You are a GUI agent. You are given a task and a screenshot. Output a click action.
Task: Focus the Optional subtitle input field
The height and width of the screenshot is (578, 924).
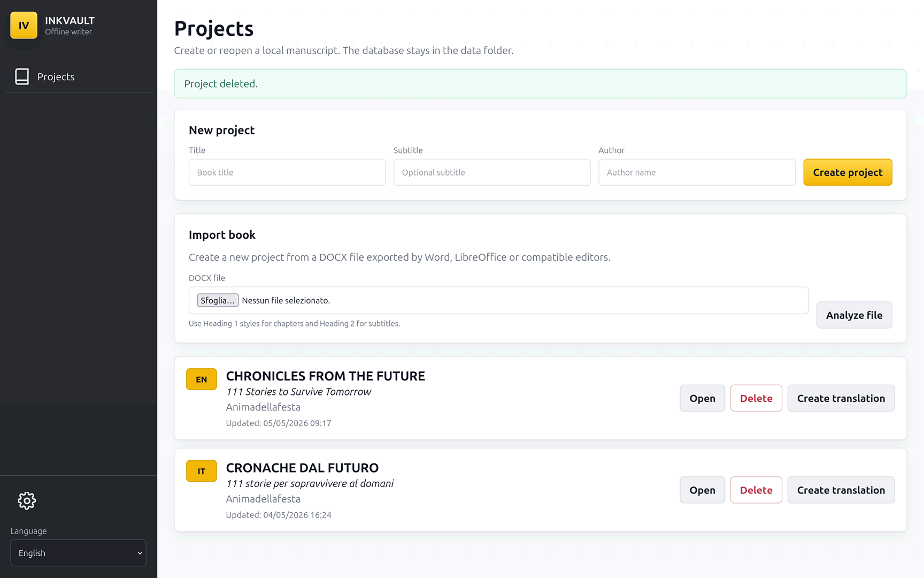click(x=492, y=172)
